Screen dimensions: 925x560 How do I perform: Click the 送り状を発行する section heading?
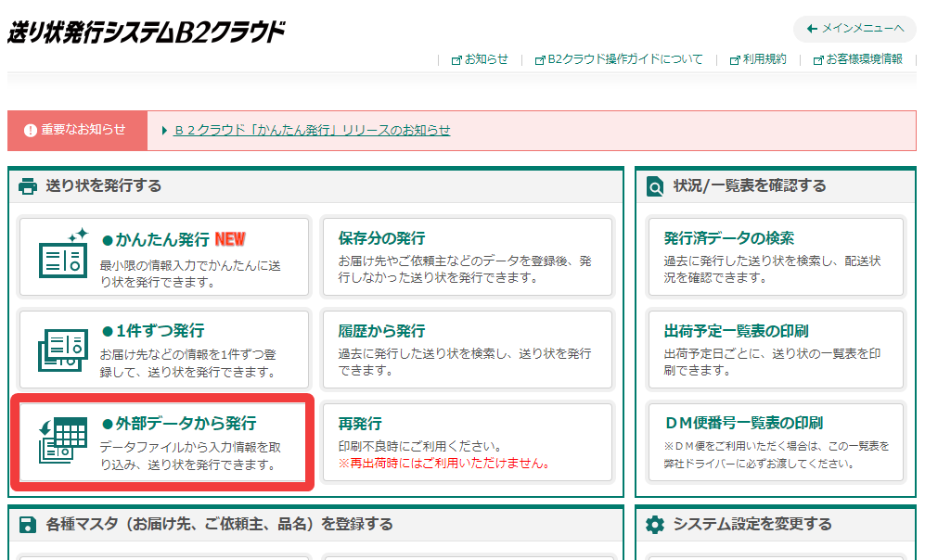[x=104, y=186]
